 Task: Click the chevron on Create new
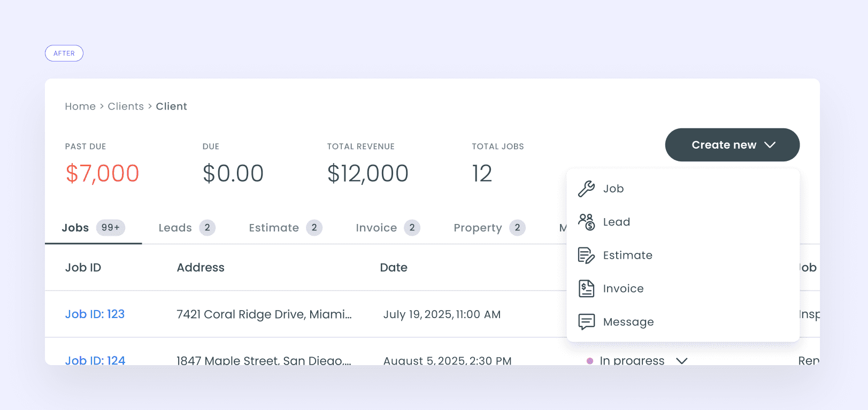point(770,145)
